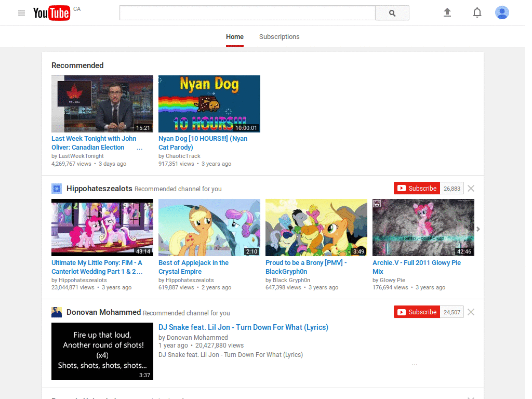Play Archie.V Glowy Pie Mix thumbnail
532x399 pixels.
coord(423,228)
